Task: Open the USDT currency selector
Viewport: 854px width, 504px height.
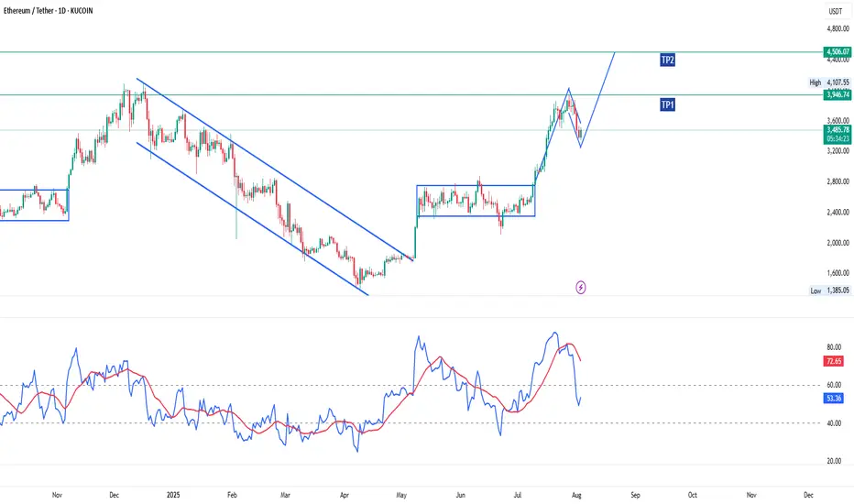Action: [x=836, y=11]
